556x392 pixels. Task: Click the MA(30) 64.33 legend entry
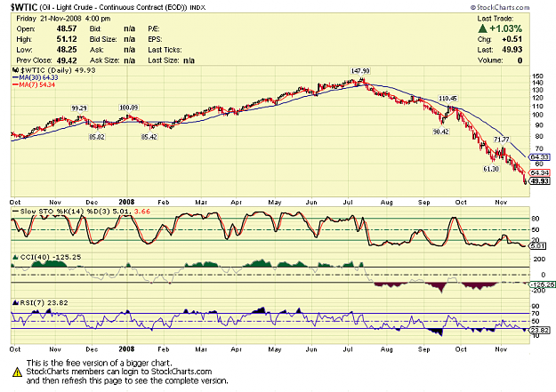[35, 77]
